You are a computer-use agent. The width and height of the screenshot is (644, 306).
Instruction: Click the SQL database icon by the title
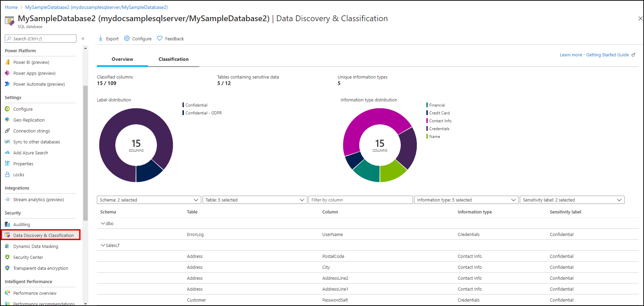pos(10,21)
